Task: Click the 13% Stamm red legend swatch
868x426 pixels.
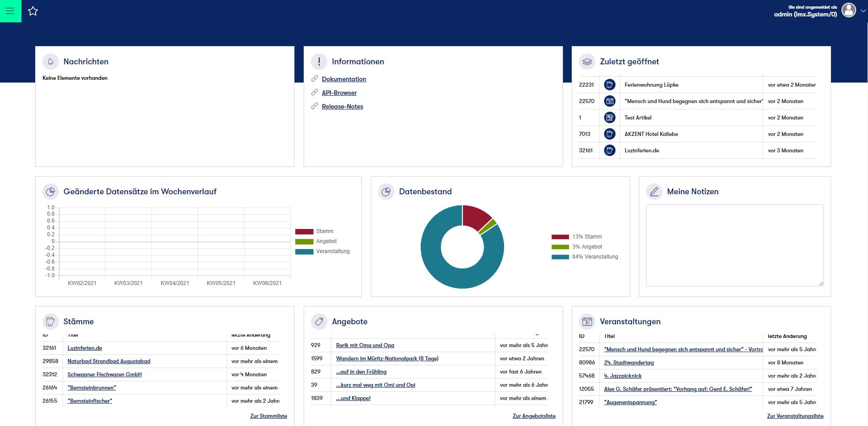Action: [x=560, y=237]
